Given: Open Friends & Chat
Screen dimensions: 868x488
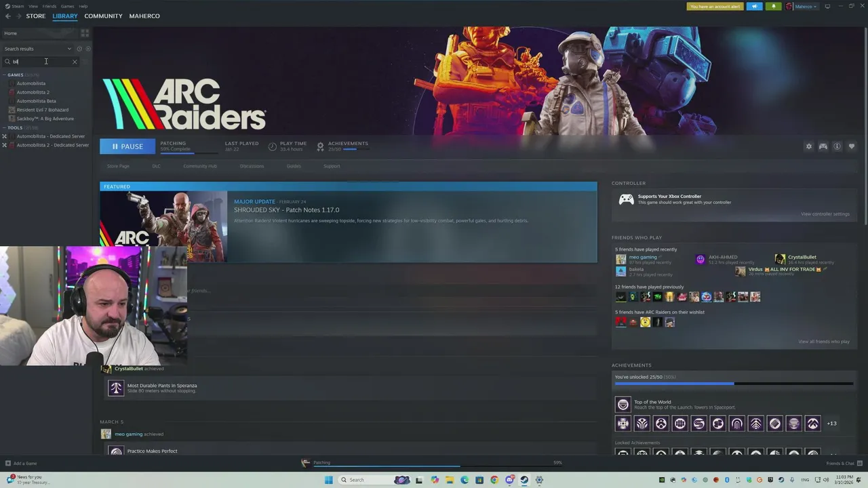Looking at the screenshot, I should click(x=844, y=464).
